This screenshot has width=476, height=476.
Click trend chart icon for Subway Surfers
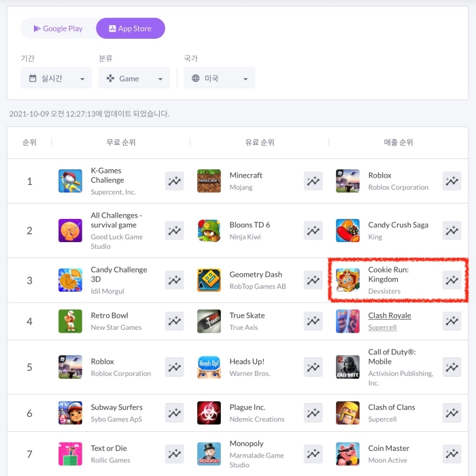(x=174, y=413)
